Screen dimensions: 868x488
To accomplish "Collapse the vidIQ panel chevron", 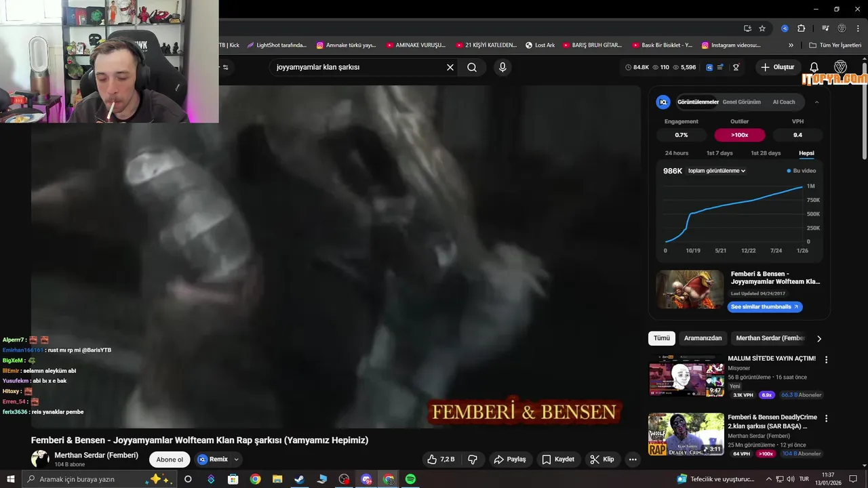I will (x=816, y=102).
